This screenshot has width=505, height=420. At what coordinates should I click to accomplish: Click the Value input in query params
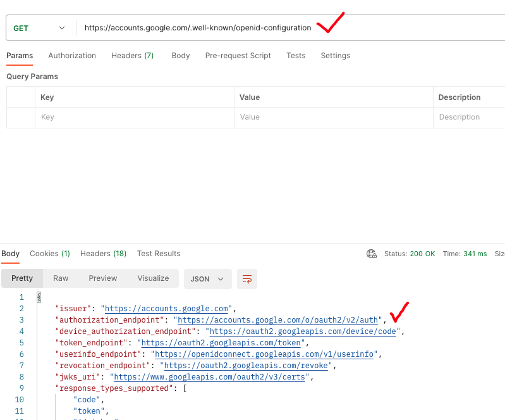click(333, 117)
